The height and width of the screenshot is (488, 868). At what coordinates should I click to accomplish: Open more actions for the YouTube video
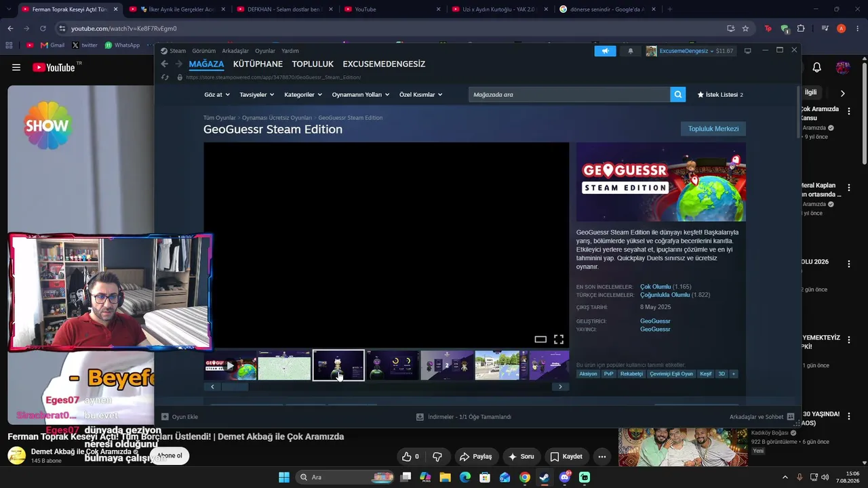[x=601, y=457]
